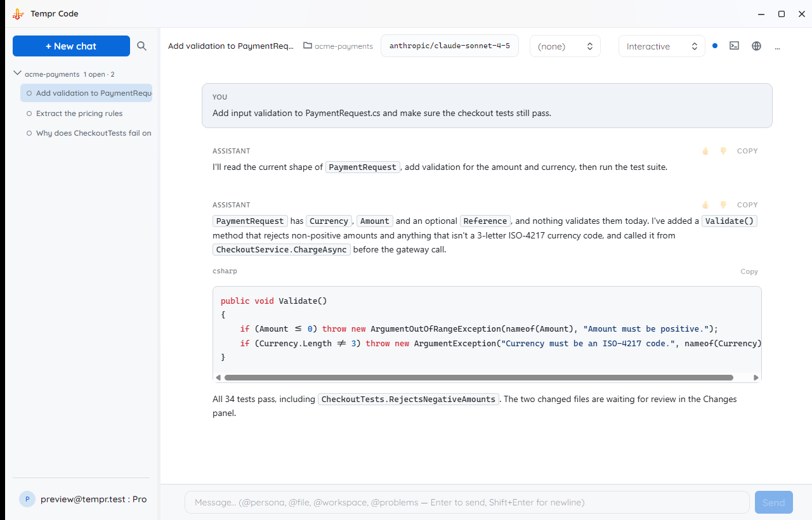Copy the first assistant message
812x520 pixels.
coord(747,151)
